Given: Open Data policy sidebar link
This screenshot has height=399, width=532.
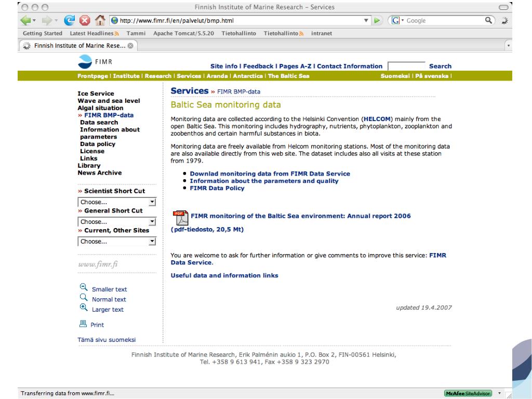Looking at the screenshot, I should coord(98,144).
